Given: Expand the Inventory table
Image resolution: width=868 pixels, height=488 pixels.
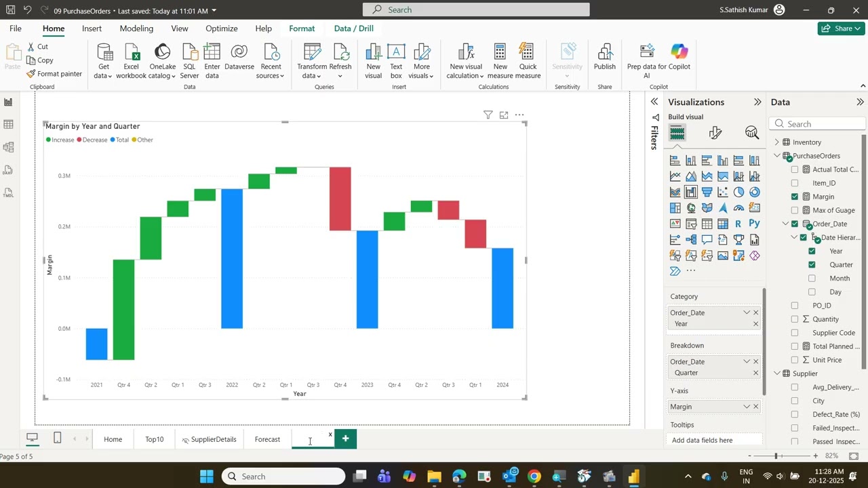Looking at the screenshot, I should [x=777, y=142].
